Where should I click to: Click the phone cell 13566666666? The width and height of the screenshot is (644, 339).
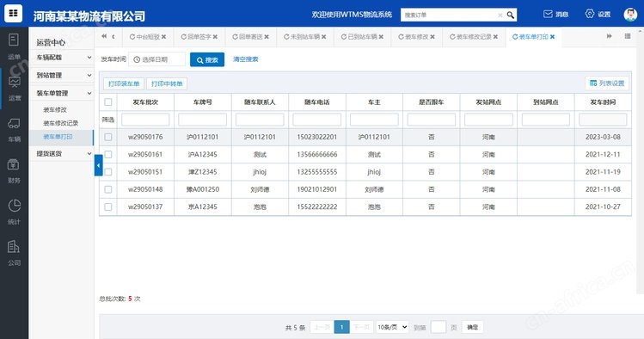point(317,155)
